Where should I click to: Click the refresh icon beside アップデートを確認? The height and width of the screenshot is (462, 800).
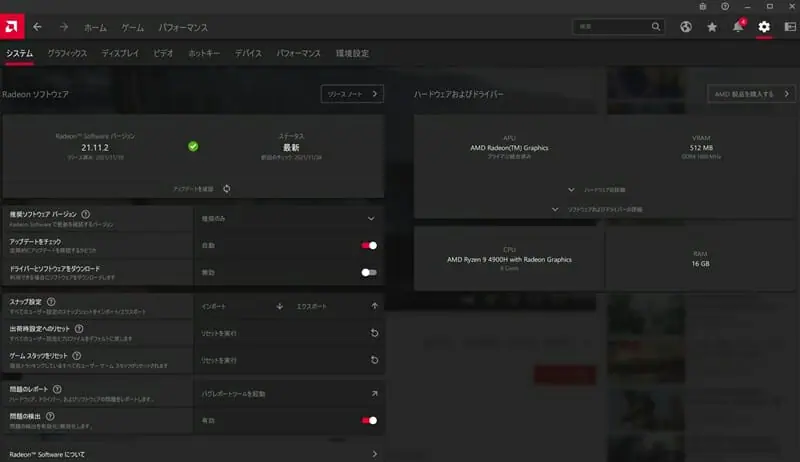(x=227, y=188)
